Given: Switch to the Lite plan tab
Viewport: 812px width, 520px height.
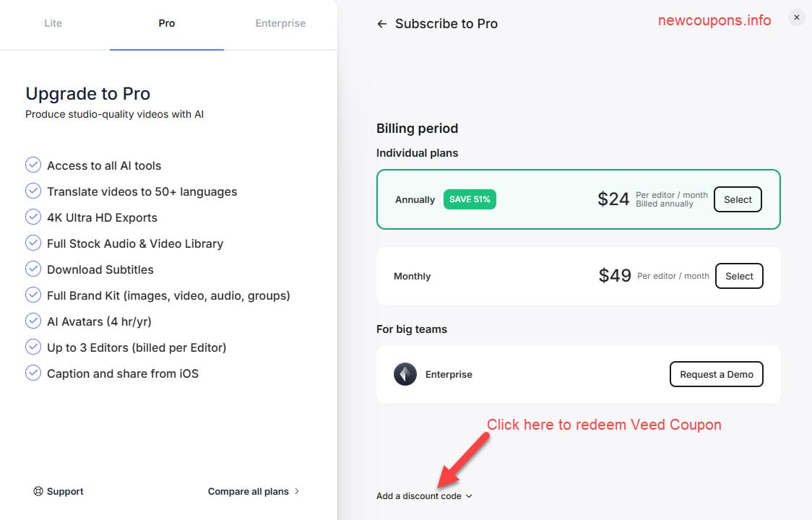Looking at the screenshot, I should [53, 22].
